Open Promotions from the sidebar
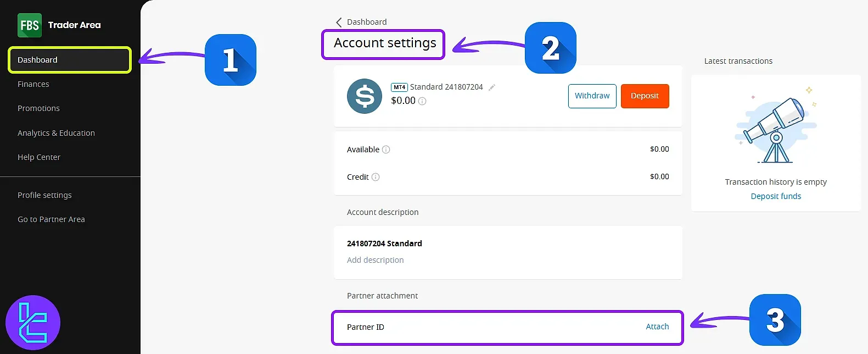Image resolution: width=868 pixels, height=354 pixels. tap(38, 108)
